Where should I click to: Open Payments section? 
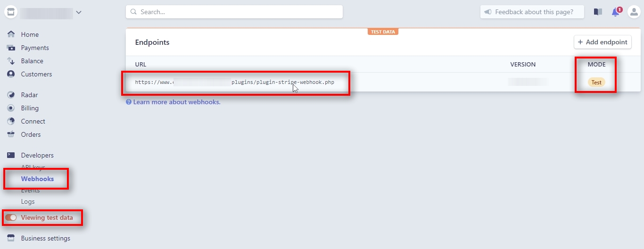click(35, 48)
